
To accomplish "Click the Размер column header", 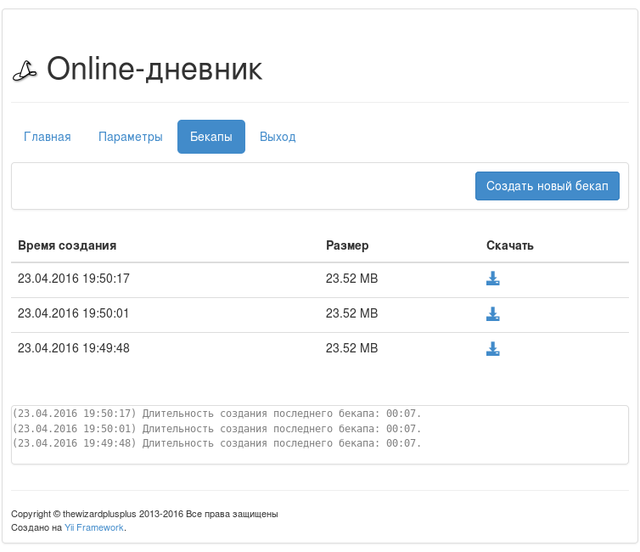I will click(x=347, y=245).
